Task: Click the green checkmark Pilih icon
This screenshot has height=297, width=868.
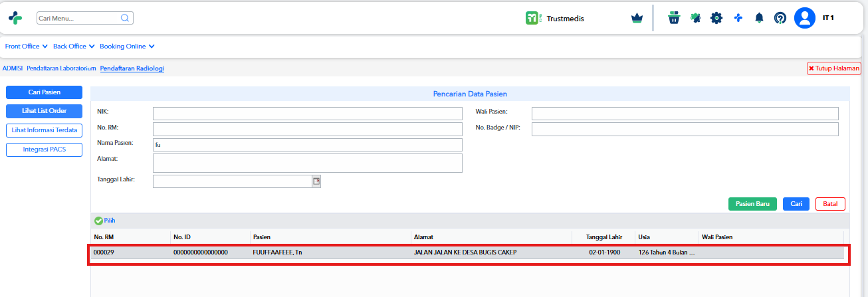Action: tap(98, 221)
